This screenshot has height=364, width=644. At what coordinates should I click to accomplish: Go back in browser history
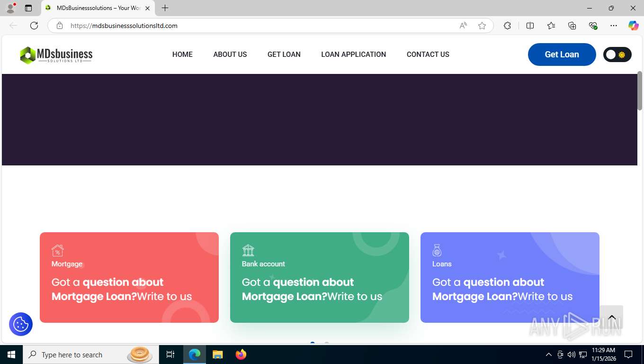pyautogui.click(x=13, y=26)
